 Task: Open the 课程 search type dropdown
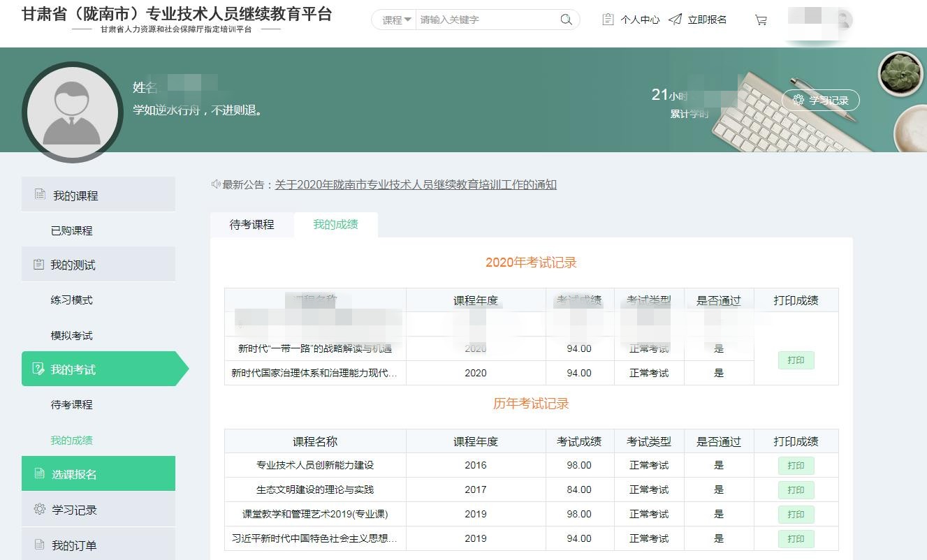[396, 20]
